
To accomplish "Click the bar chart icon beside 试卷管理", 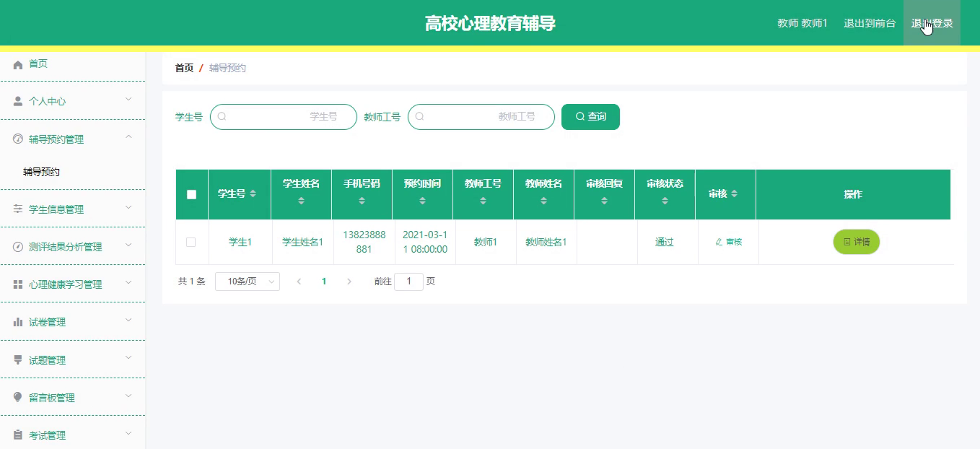I will [x=18, y=322].
